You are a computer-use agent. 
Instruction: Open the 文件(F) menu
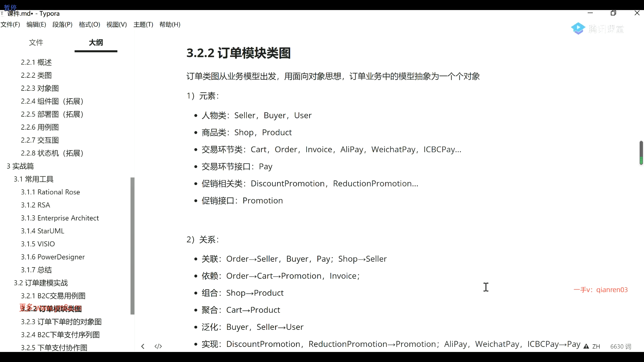(x=10, y=24)
